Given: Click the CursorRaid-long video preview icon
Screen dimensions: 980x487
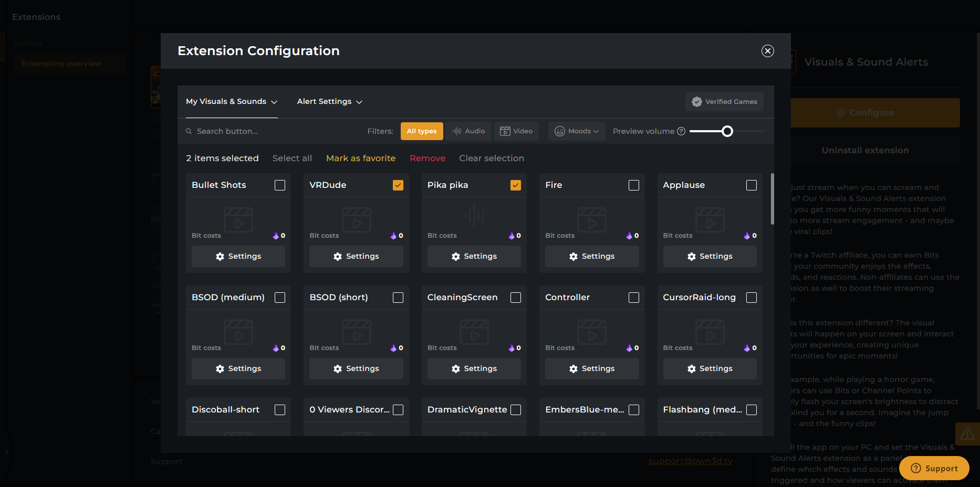Looking at the screenshot, I should [710, 332].
